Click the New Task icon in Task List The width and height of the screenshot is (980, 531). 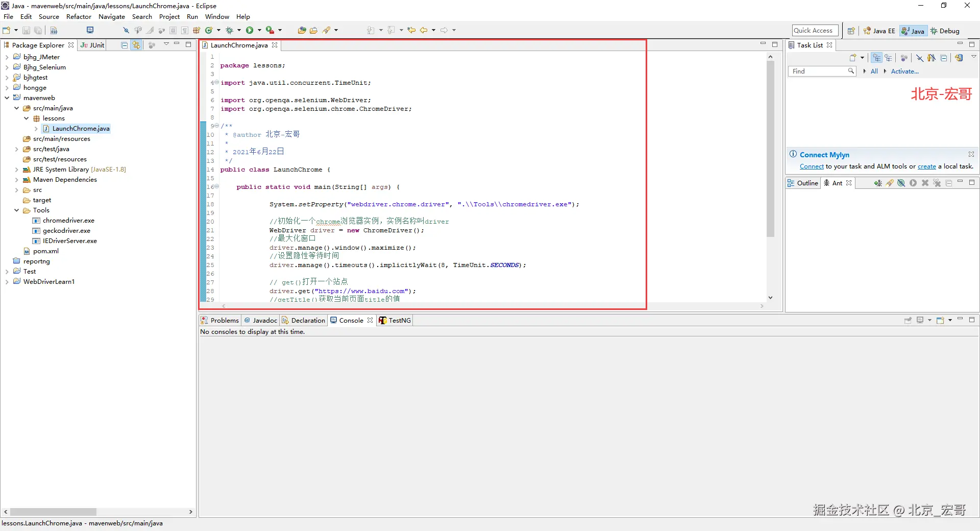point(852,58)
